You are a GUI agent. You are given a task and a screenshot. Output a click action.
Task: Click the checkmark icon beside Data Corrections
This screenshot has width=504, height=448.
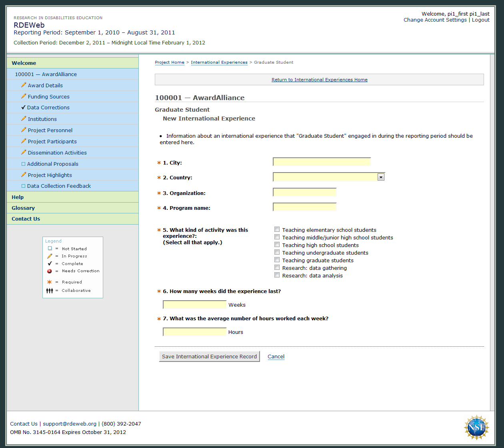(23, 107)
